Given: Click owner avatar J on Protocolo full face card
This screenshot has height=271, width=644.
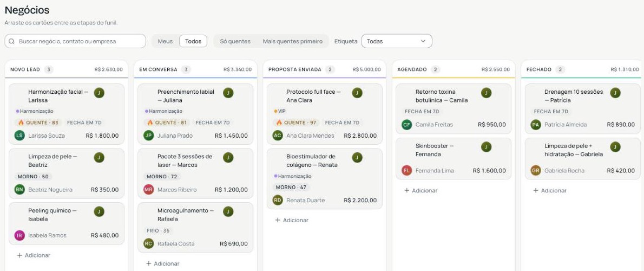Looking at the screenshot, I should pyautogui.click(x=357, y=93).
